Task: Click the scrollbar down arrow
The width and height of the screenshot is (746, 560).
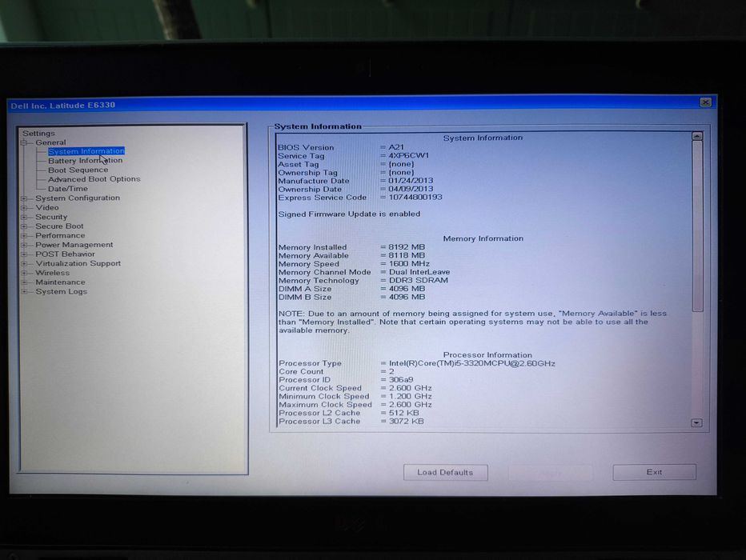Action: [x=696, y=422]
